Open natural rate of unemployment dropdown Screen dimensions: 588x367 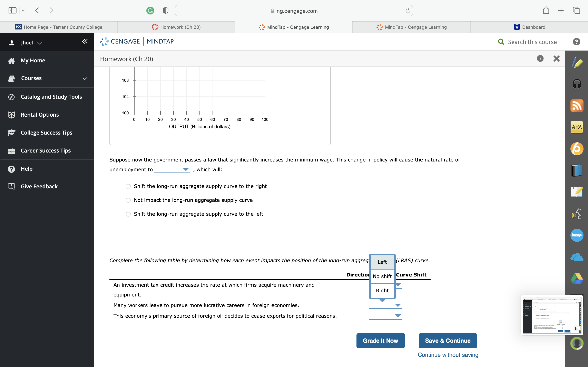pos(172,169)
